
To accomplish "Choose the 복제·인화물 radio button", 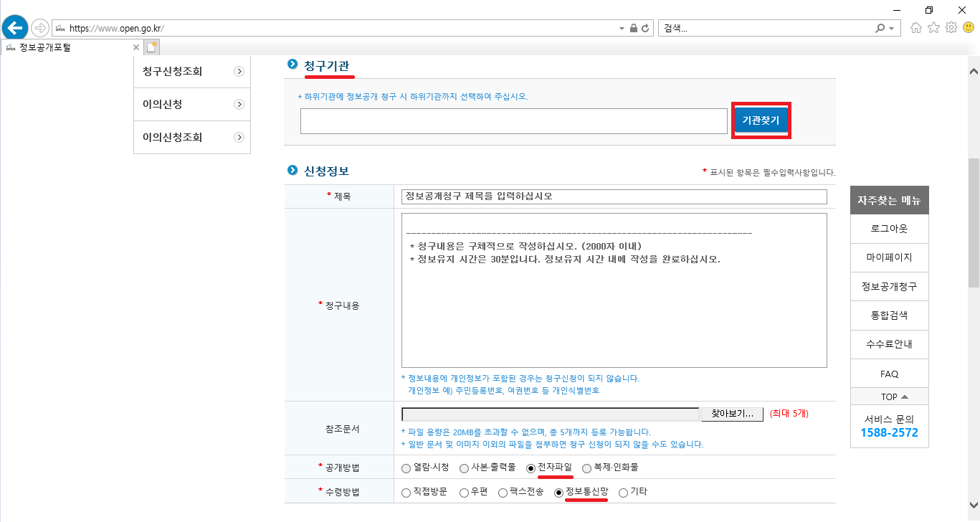I will 586,468.
